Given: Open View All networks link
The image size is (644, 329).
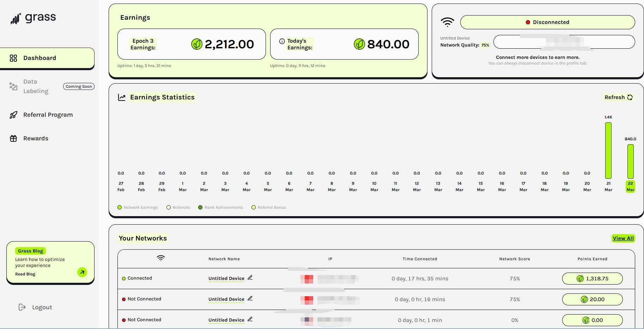Looking at the screenshot, I should pyautogui.click(x=623, y=238).
